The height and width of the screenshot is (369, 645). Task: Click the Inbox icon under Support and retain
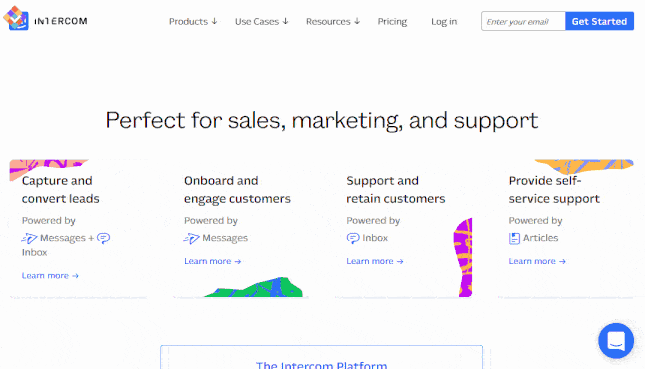coord(353,238)
